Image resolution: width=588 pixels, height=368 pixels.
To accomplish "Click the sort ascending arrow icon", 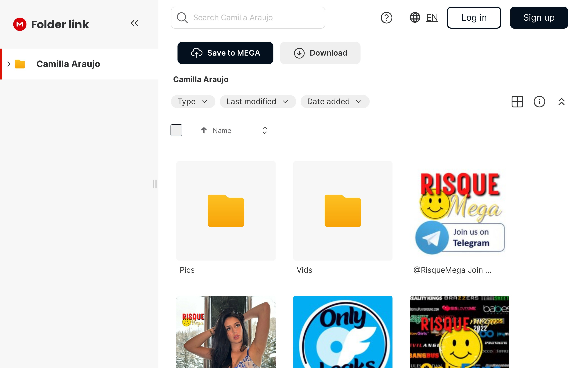I will click(204, 130).
